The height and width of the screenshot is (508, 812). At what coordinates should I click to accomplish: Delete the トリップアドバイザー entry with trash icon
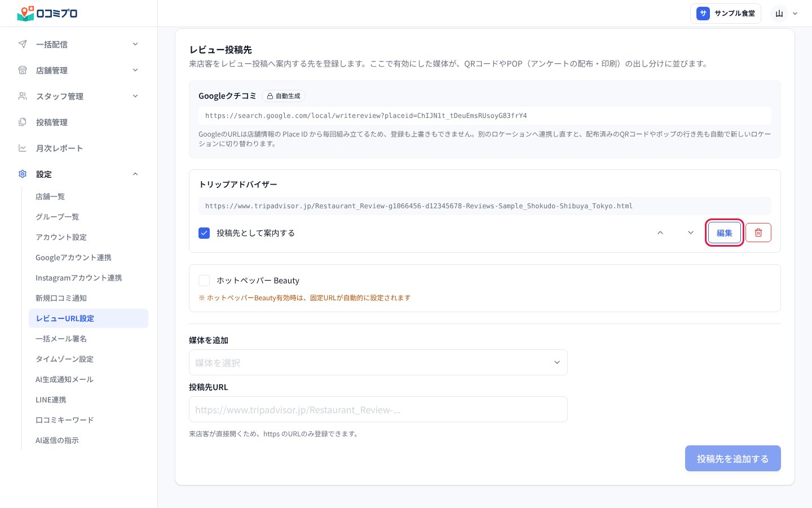[758, 233]
